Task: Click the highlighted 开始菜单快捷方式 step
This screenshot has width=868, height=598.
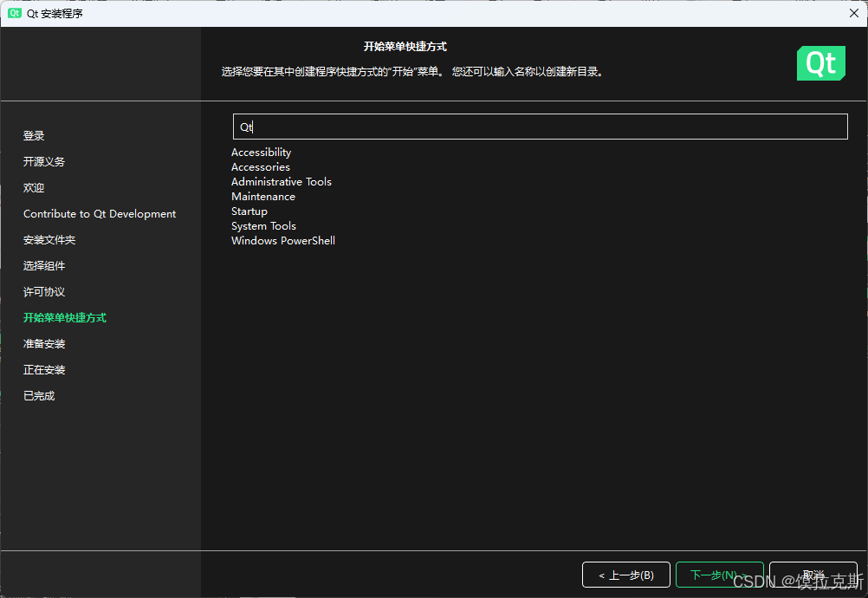Action: tap(65, 318)
